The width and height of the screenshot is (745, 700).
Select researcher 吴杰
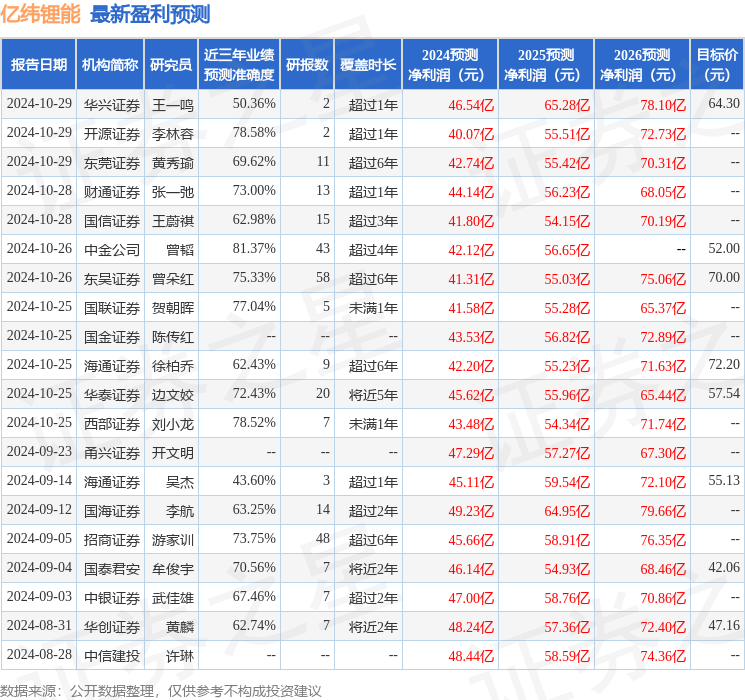point(180,482)
